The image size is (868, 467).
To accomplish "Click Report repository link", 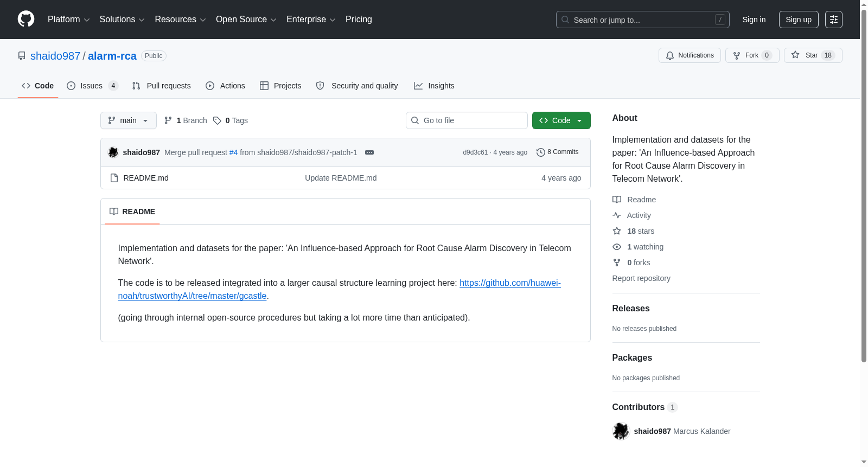I will click(641, 278).
